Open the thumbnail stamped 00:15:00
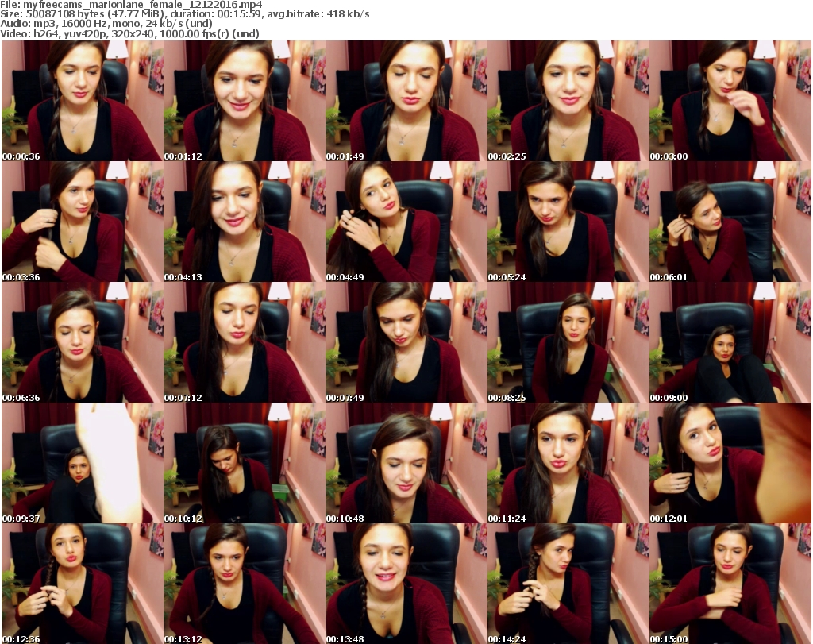This screenshot has height=644, width=813. (730, 584)
